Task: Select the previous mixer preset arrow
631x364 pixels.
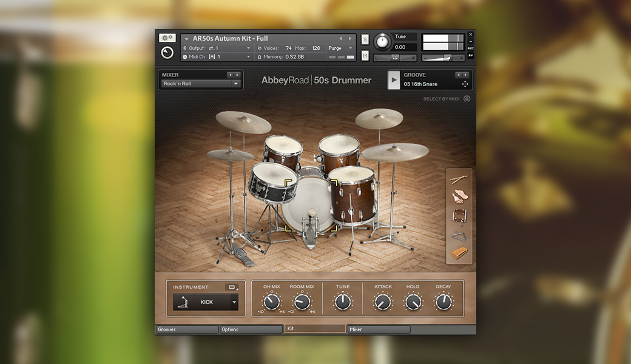Action: pyautogui.click(x=230, y=75)
